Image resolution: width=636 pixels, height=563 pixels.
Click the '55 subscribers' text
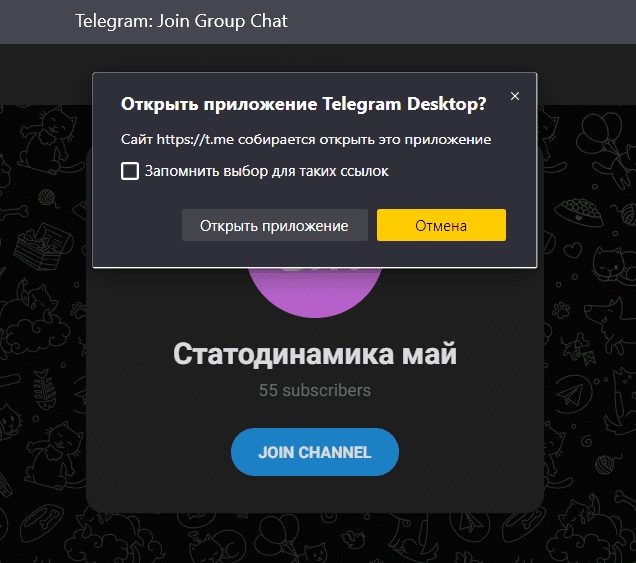314,390
